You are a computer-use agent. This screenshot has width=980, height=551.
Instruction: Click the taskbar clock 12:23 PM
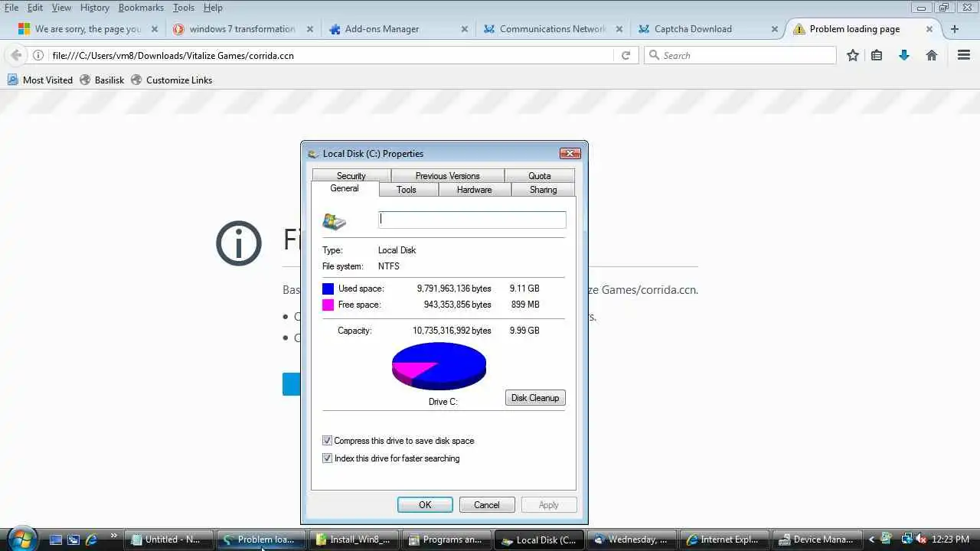tap(951, 540)
